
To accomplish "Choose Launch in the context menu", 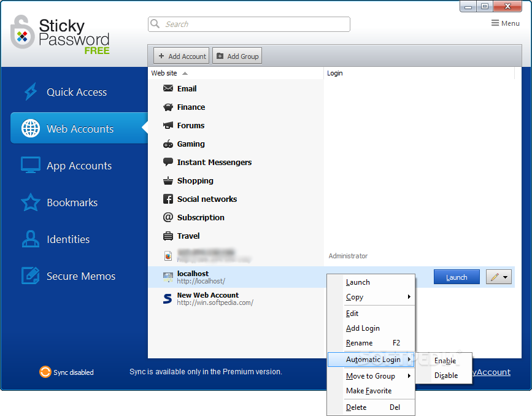I will point(371,282).
